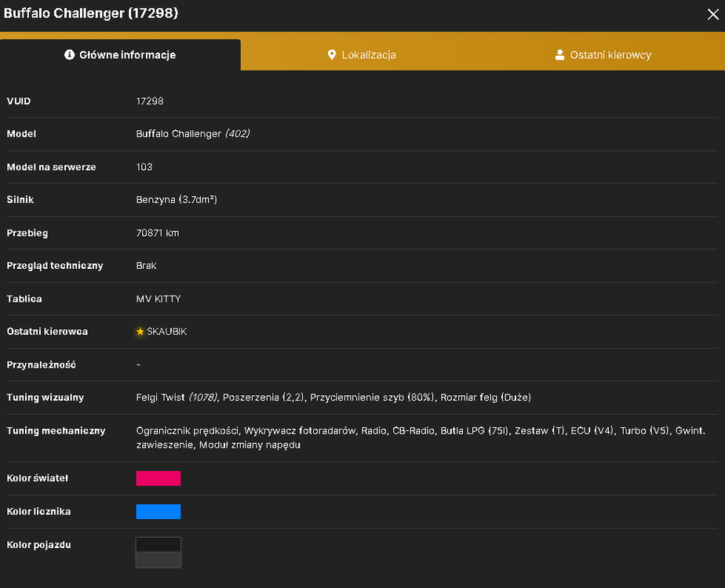The image size is (725, 588).
Task: Click the Silnik value Benzyna (3.7dm³)
Action: click(177, 200)
